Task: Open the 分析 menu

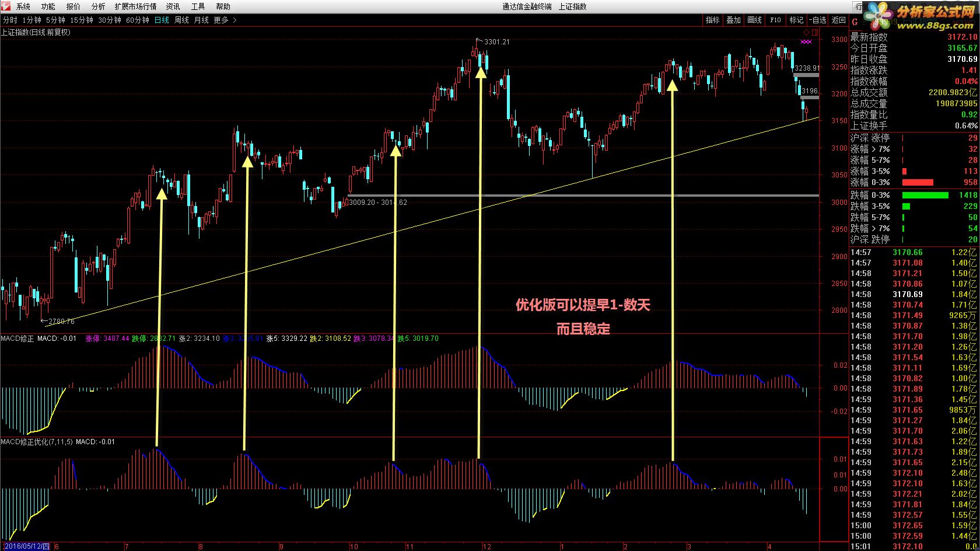Action: click(98, 6)
